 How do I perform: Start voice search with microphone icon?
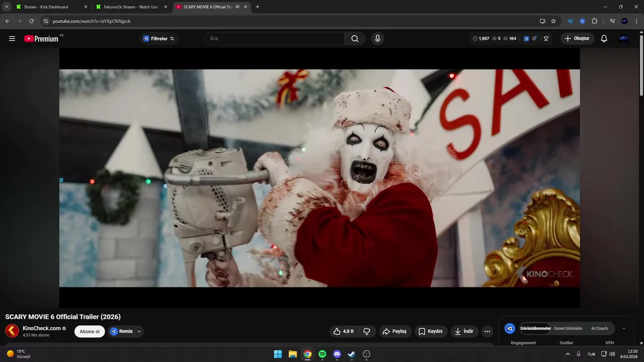377,39
